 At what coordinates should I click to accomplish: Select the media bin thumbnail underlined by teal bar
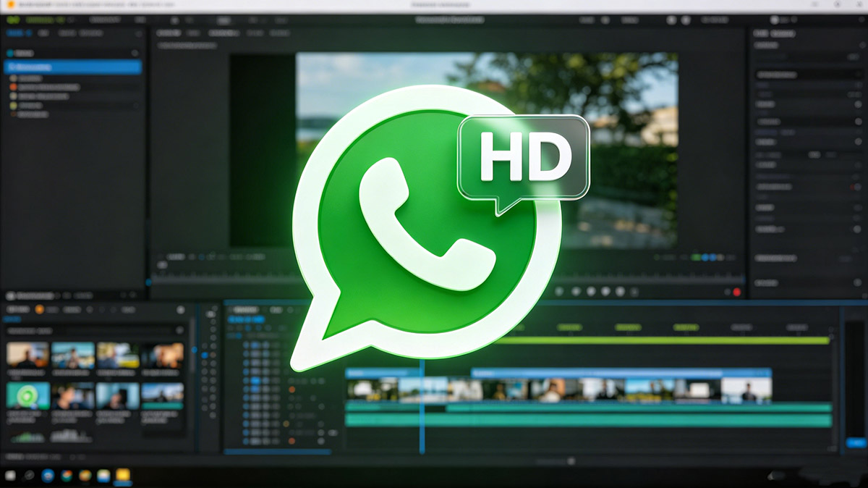[x=163, y=396]
